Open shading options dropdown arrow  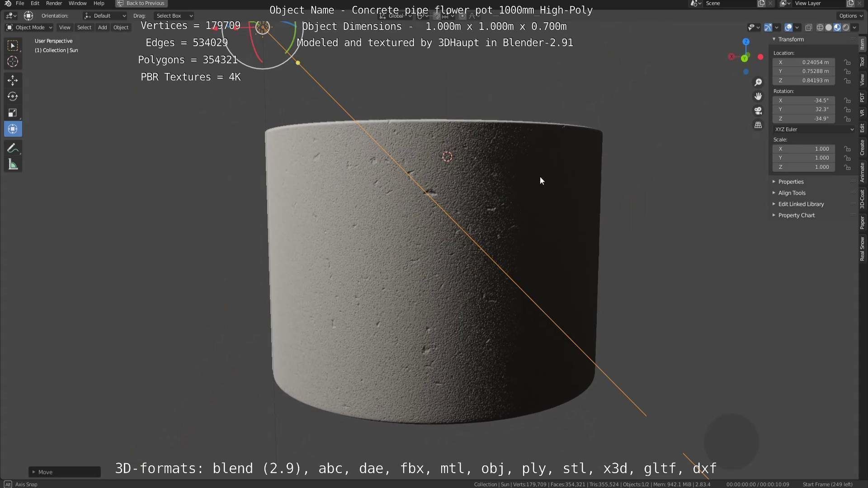pos(854,28)
